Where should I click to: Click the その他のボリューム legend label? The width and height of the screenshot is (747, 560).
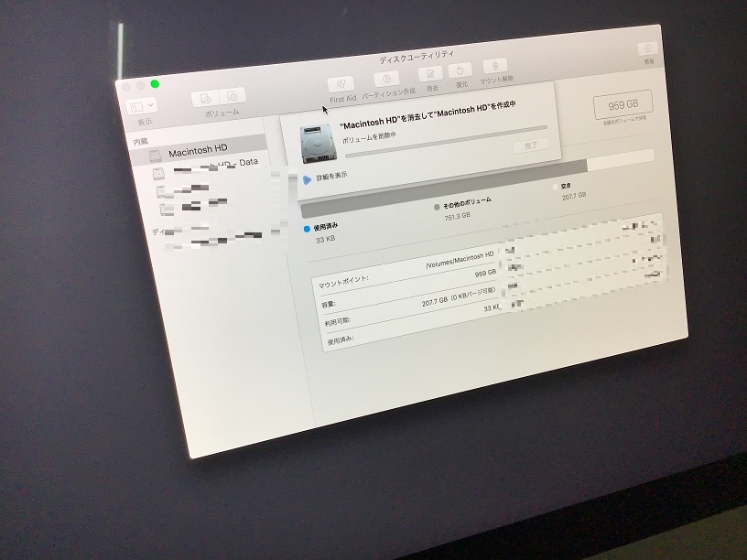pyautogui.click(x=467, y=202)
